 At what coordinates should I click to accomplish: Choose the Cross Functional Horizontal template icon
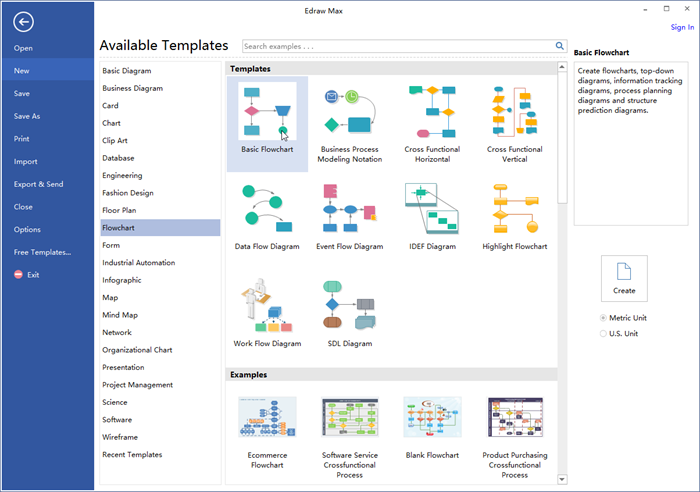point(432,112)
